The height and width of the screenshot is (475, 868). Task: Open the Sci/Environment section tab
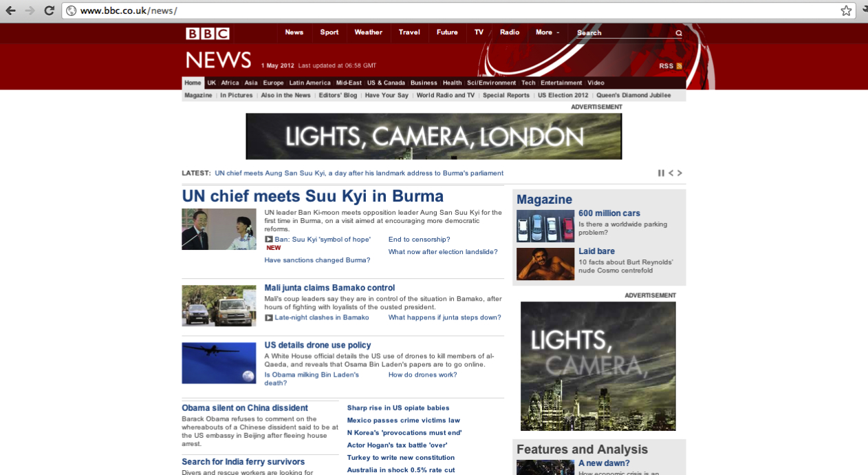pyautogui.click(x=491, y=83)
